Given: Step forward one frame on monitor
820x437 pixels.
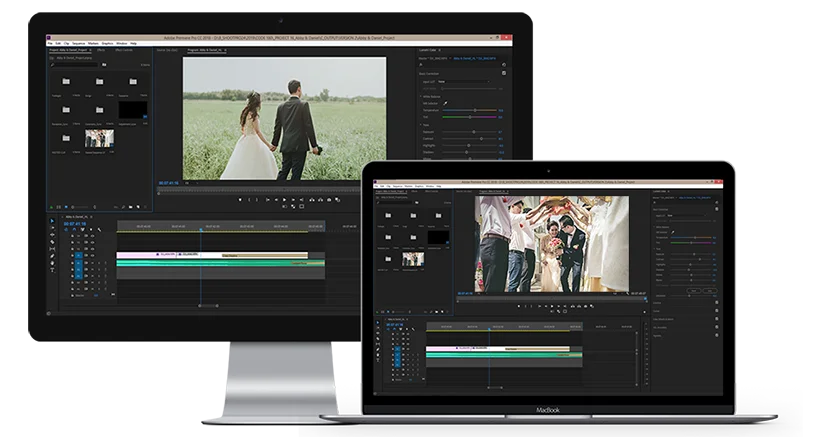Looking at the screenshot, I should pos(293,200).
